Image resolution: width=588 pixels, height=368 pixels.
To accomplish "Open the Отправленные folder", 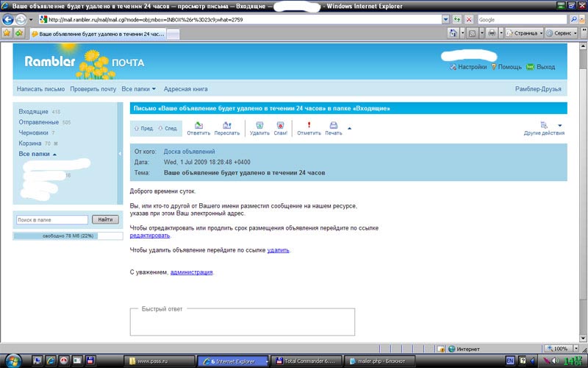I will [39, 122].
